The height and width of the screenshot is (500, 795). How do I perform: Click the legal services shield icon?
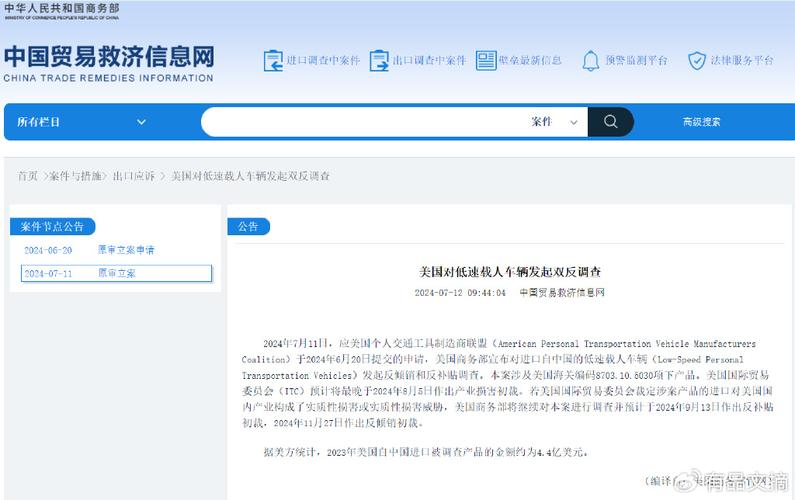[697, 61]
